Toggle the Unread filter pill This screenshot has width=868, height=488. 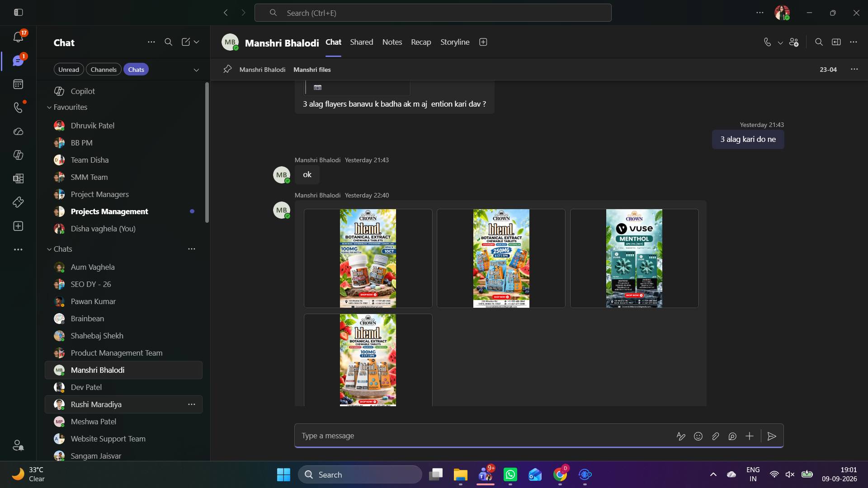pos(69,70)
